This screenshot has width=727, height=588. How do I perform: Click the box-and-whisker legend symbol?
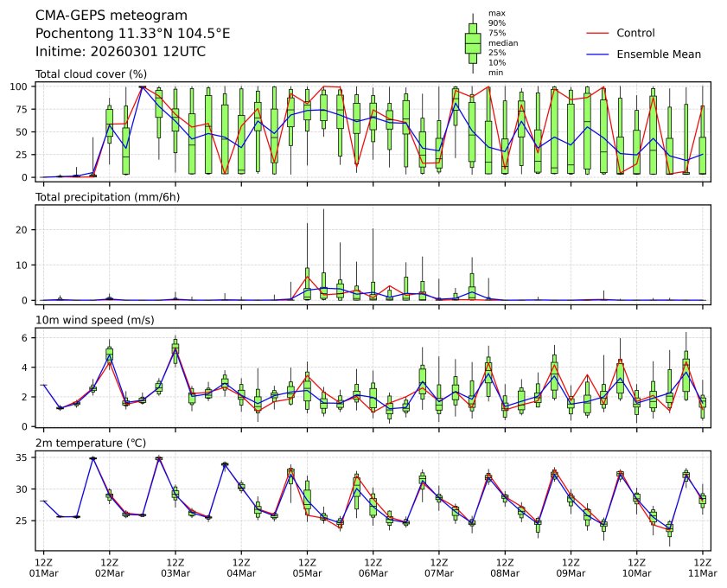tap(473, 43)
